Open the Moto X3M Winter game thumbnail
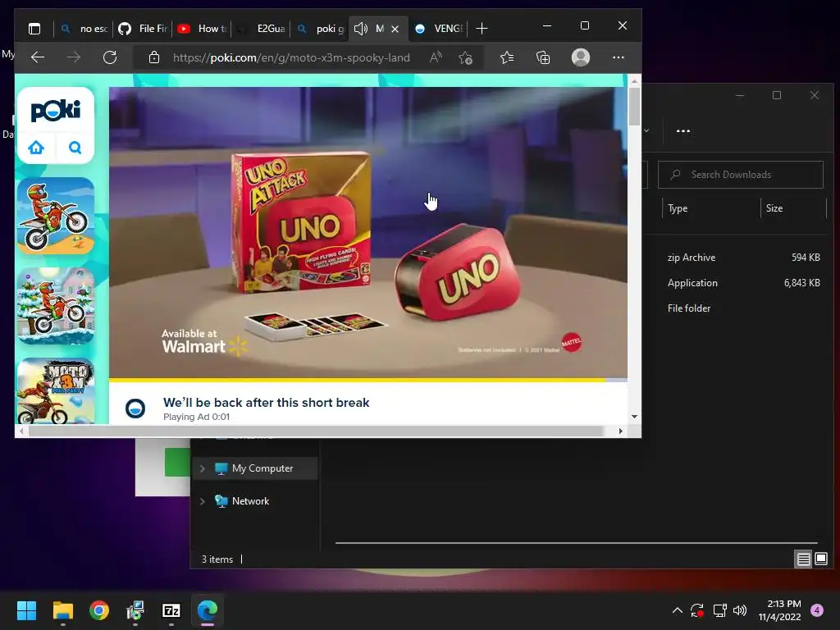The image size is (840, 630). point(56,306)
